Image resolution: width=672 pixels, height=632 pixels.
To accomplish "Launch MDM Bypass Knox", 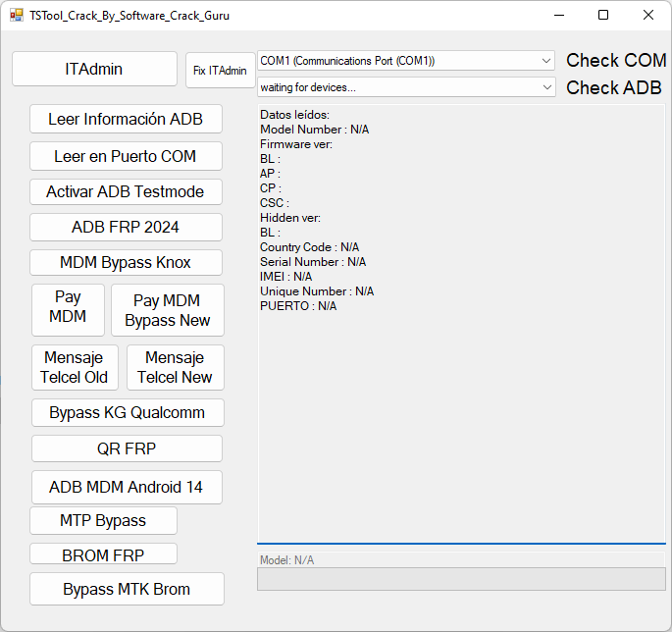I will pyautogui.click(x=126, y=262).
